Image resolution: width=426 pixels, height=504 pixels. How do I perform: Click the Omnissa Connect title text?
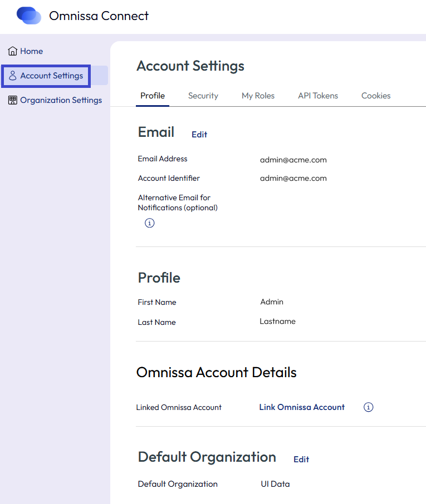click(x=99, y=16)
